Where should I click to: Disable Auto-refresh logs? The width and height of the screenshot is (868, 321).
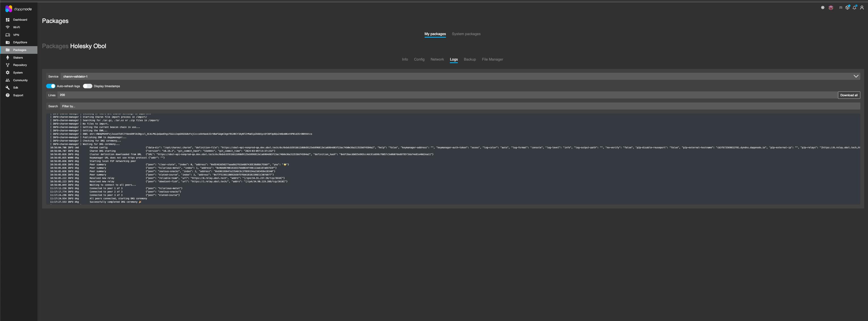[50, 86]
